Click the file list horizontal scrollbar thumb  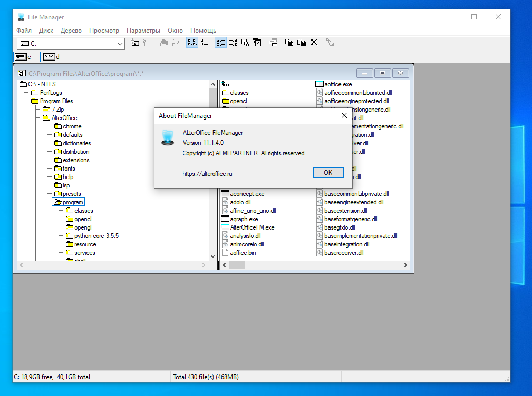point(237,265)
